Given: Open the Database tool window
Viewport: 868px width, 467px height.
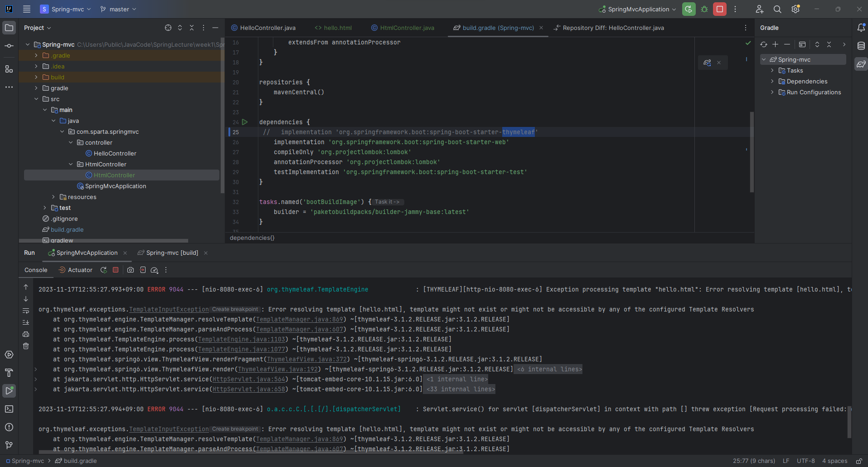Looking at the screenshot, I should (x=861, y=46).
